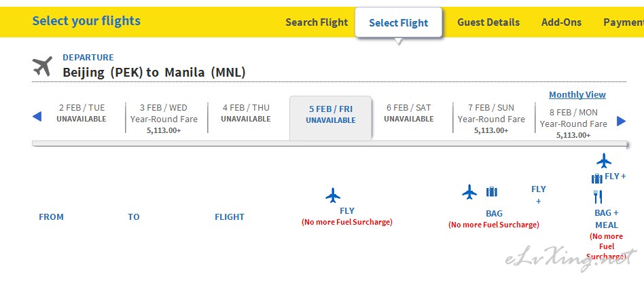This screenshot has width=644, height=281.
Task: Click the gray departure airplane icon
Action: (42, 66)
